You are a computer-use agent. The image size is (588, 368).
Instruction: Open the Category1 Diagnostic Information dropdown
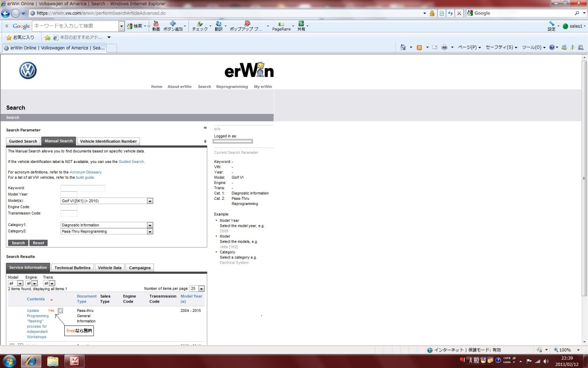(150, 225)
